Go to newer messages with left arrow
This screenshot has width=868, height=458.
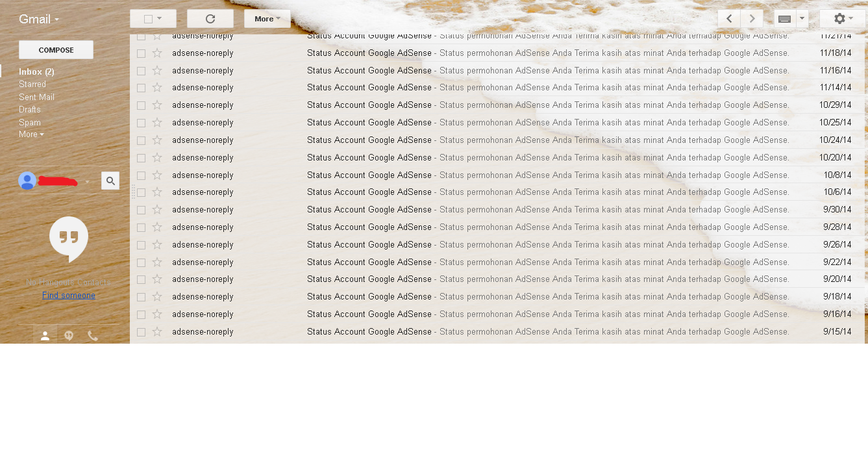(729, 19)
